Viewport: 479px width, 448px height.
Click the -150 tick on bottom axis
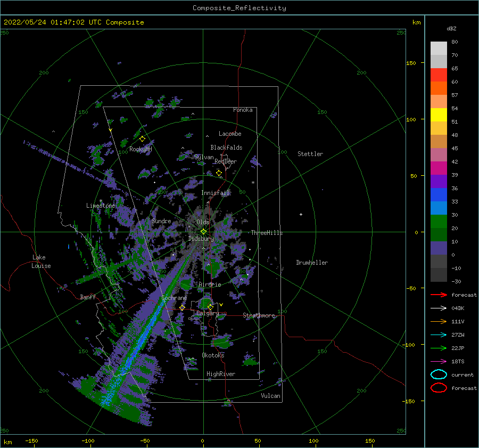click(x=32, y=441)
